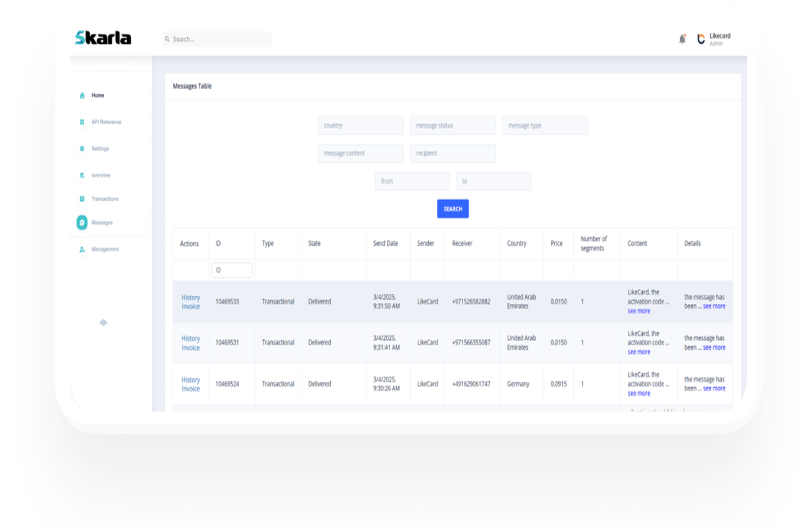Click the Management users icon
Image resolution: width=812 pixels, height=527 pixels.
(82, 250)
